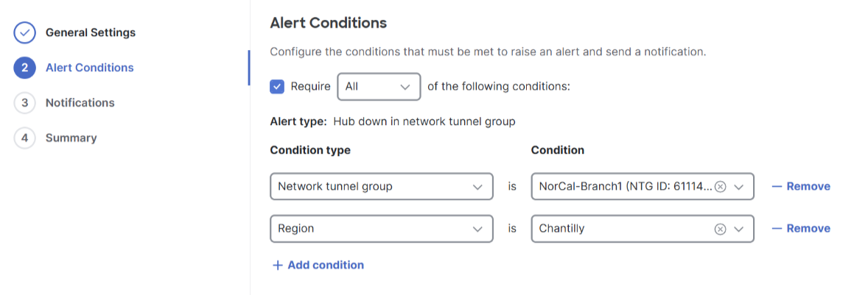Click the step 2 Alert Conditions circle
The height and width of the screenshot is (295, 868).
24,68
